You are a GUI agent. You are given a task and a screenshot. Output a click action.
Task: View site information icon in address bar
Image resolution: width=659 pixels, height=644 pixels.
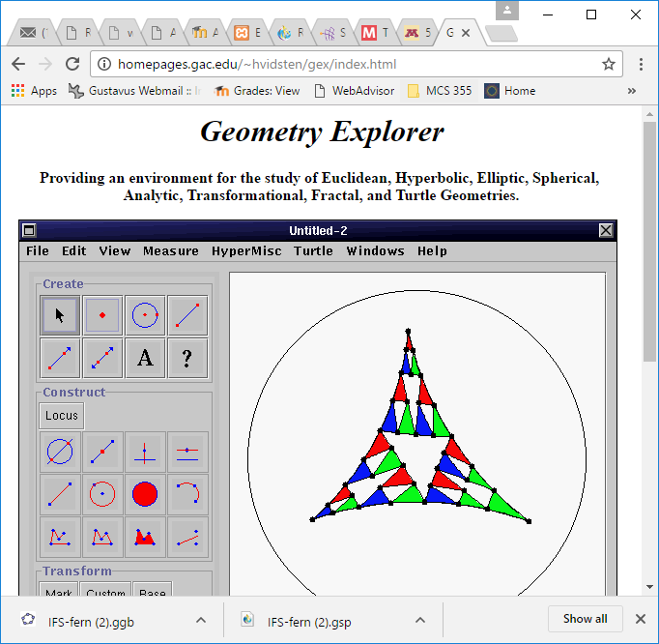(104, 65)
